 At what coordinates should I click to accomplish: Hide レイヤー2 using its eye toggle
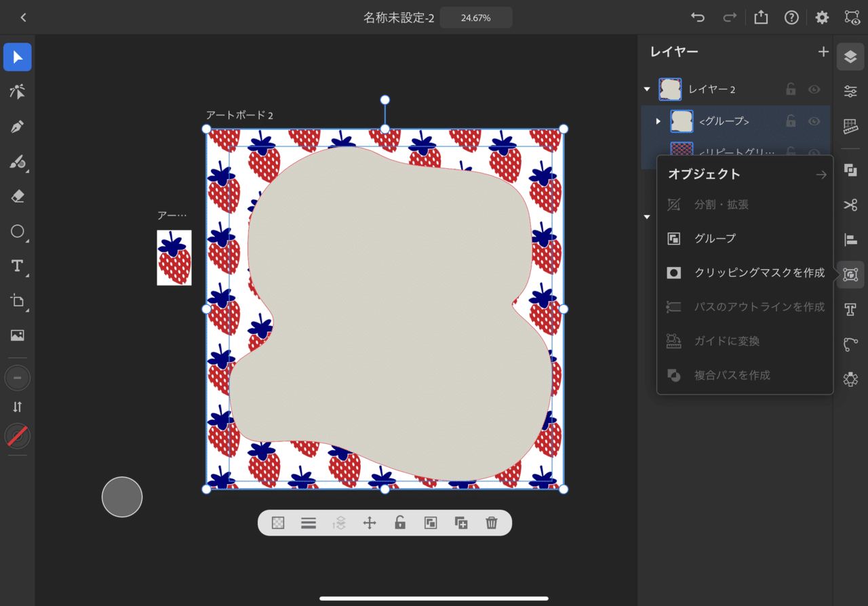[x=814, y=89]
